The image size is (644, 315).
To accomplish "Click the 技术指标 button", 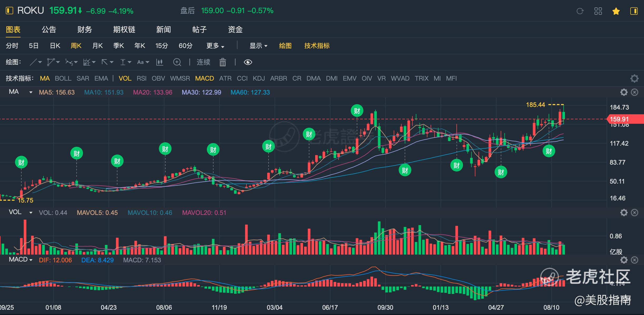I will (x=317, y=46).
